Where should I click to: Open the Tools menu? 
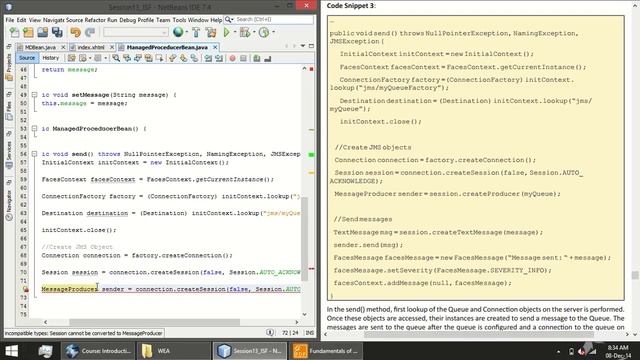click(179, 20)
